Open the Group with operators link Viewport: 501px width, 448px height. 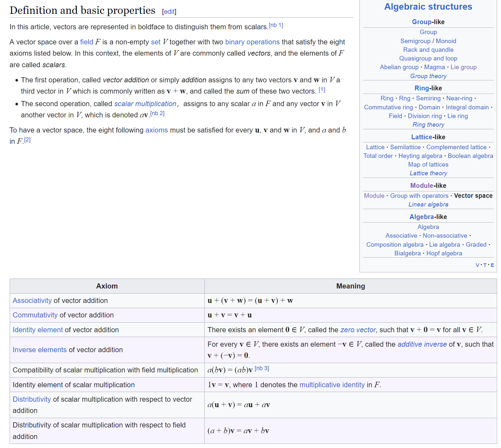(419, 196)
